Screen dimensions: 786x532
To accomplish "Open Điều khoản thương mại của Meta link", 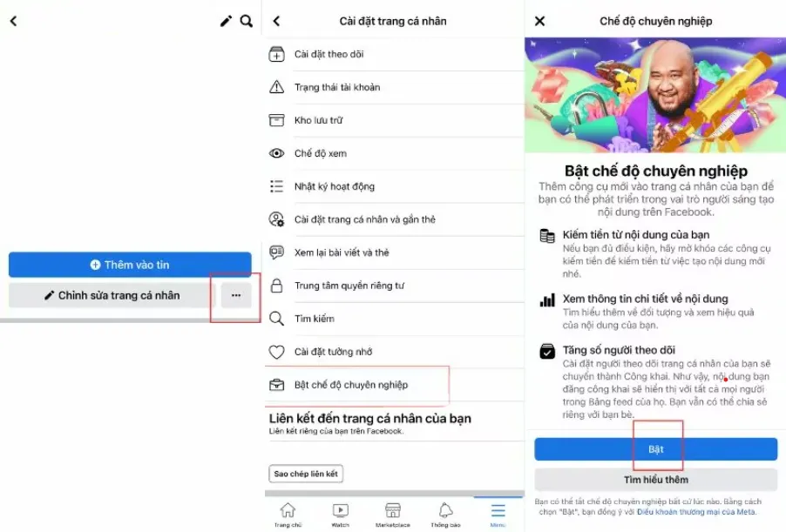I will coord(695,512).
